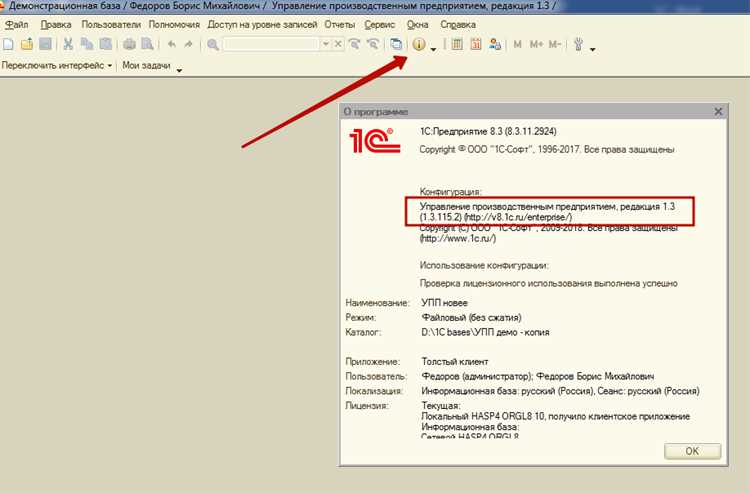Expand the arrow after Мои задачи
The height and width of the screenshot is (493, 750).
coord(179,70)
